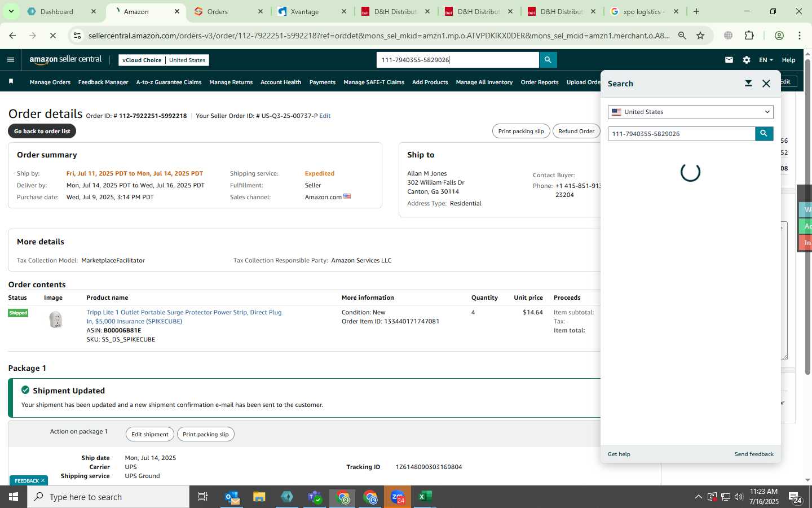Switch to the xpo logistics tab
812x508 pixels.
pos(645,11)
